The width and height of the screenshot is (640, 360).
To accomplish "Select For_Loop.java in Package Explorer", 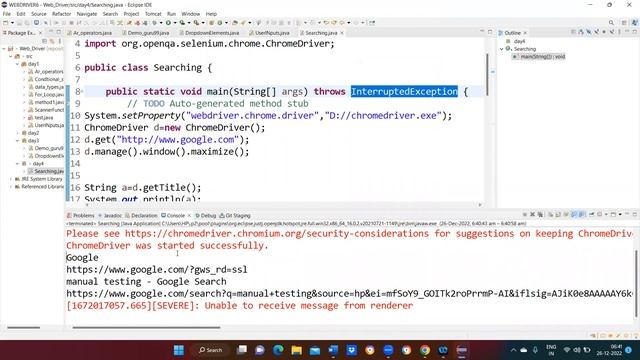I will click(x=46, y=95).
